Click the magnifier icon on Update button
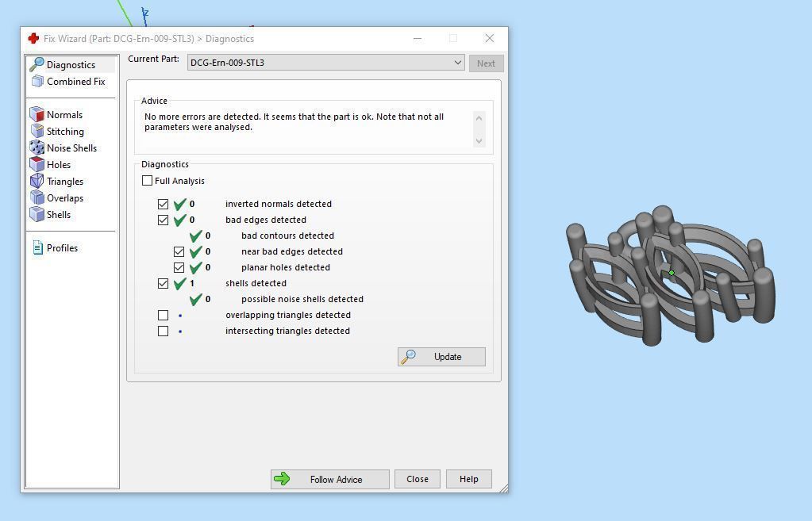 408,357
